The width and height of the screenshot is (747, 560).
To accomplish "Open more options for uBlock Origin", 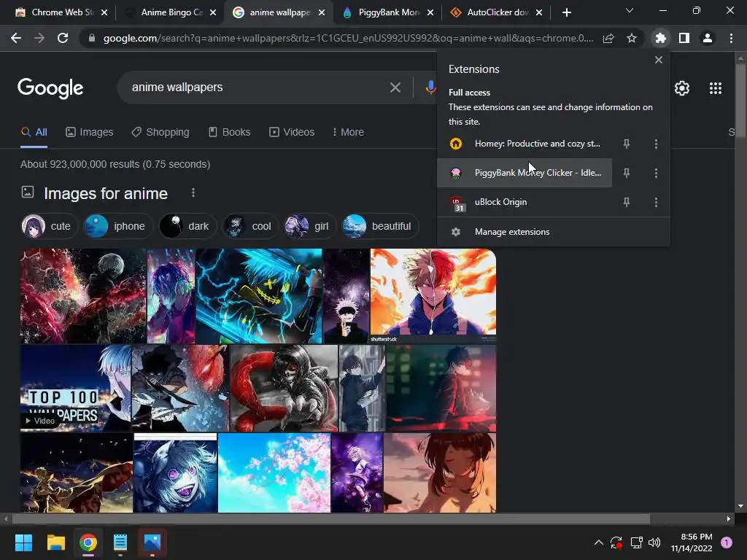I will pos(656,203).
